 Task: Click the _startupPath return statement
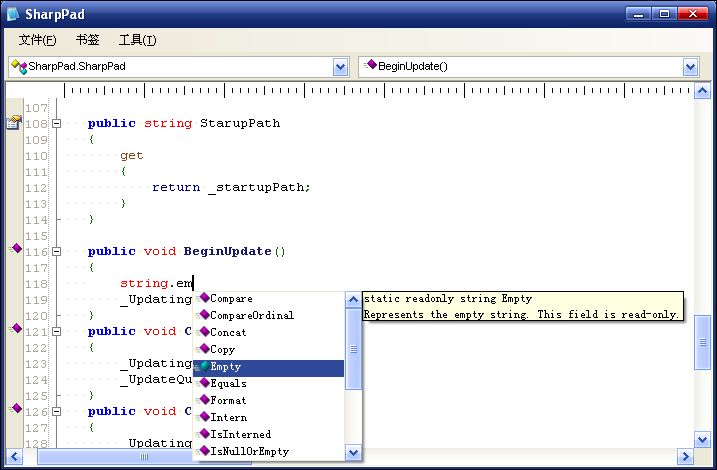(231, 187)
